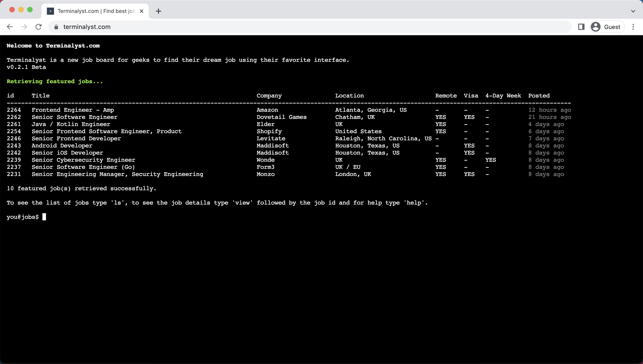Click 'Senior Cybersecurity Engineer' title
Screen dimensions: 643x364
pos(83,160)
